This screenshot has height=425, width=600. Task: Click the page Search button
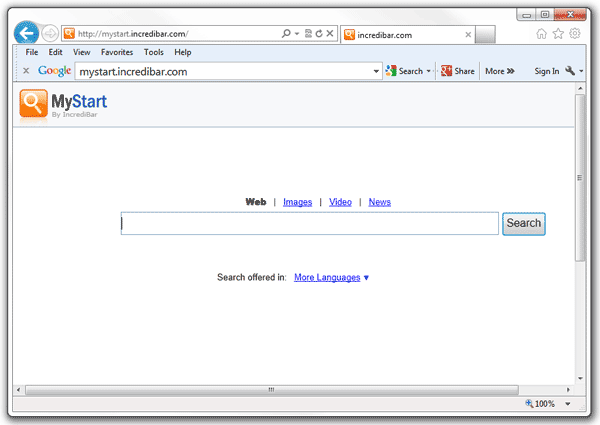pyautogui.click(x=523, y=223)
